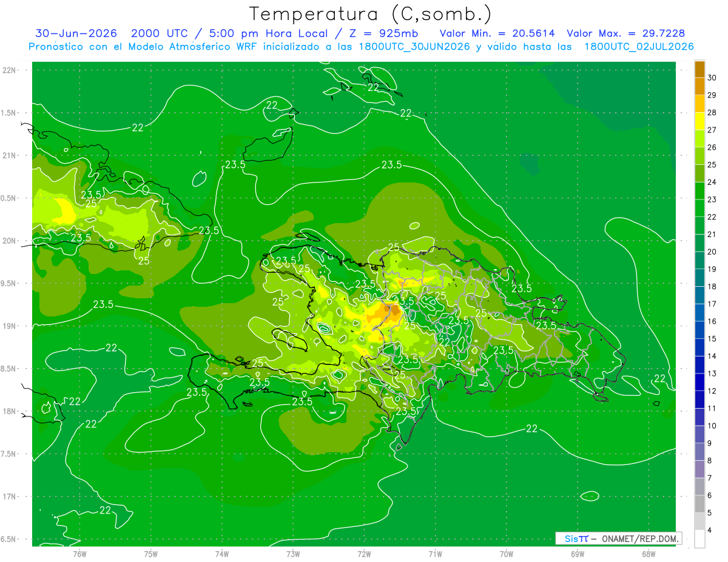This screenshot has height=562, width=728.
Task: Select the grey swatch between legend 5 and 6
Action: tap(699, 504)
